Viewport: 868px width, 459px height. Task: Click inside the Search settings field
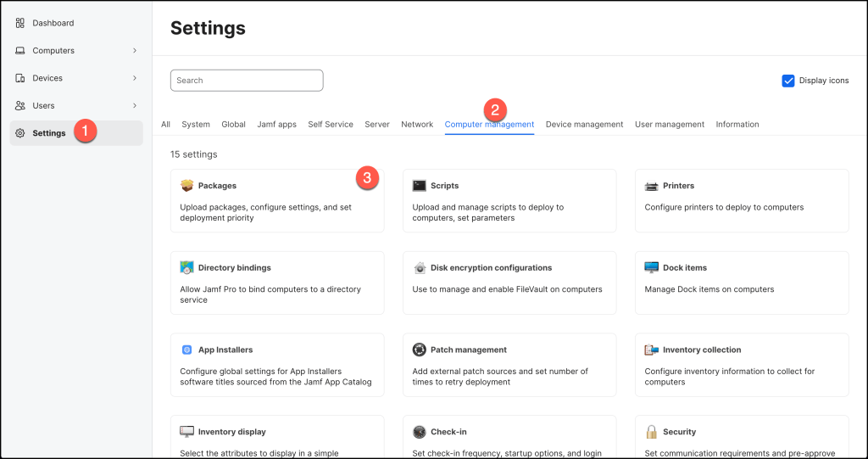point(247,81)
